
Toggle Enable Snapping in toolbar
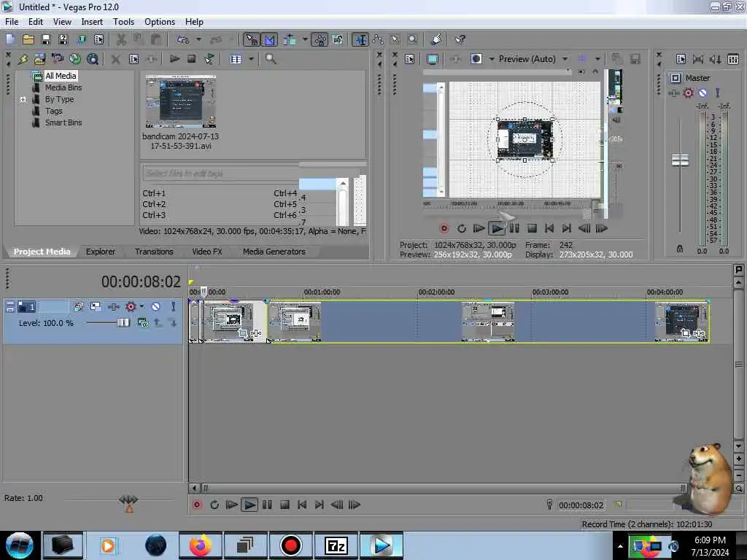[252, 39]
